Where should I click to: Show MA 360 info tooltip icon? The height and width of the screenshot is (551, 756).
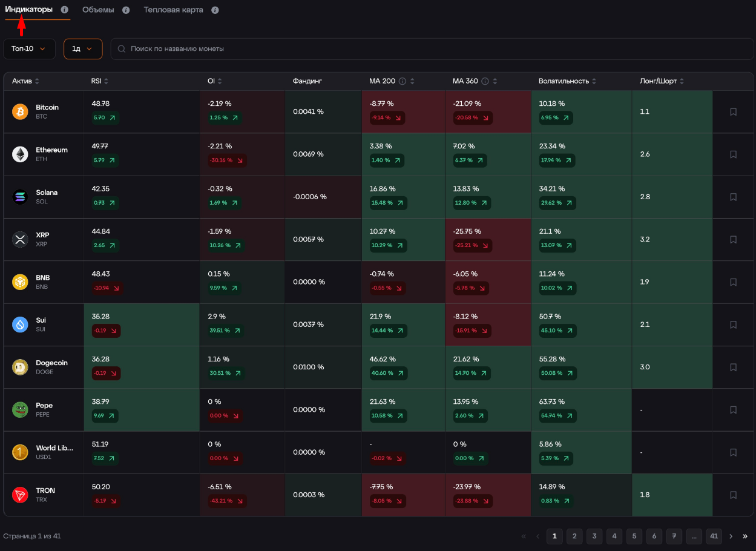tap(485, 81)
